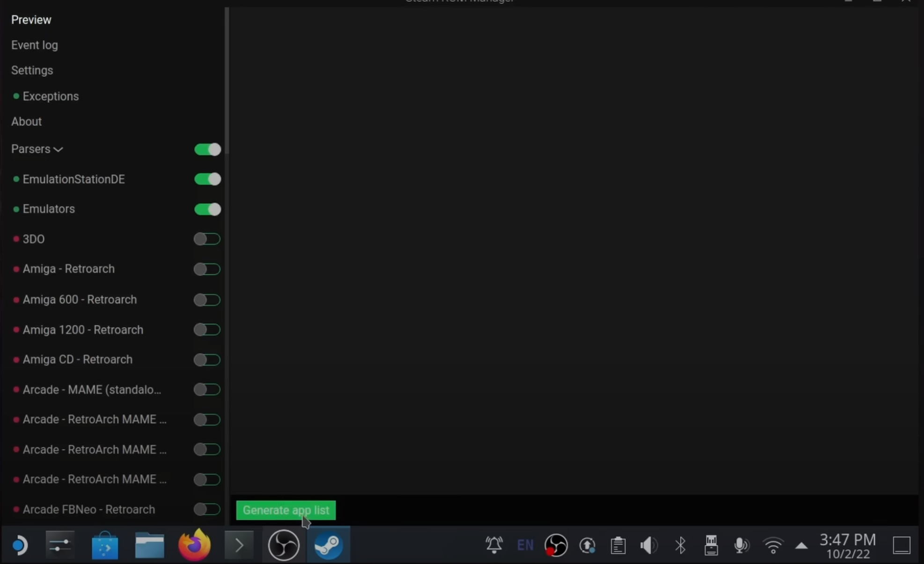
Task: Select Amiga 1200 - Retroarch parser entry
Action: pyautogui.click(x=83, y=329)
